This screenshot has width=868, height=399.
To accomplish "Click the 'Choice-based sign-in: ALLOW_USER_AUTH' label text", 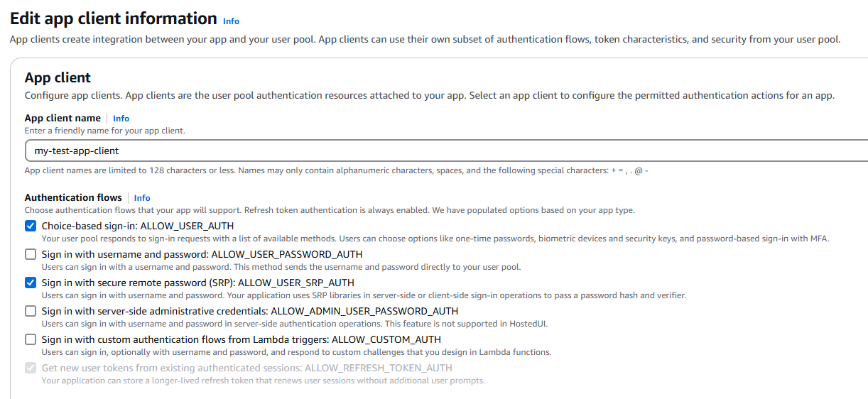I will point(137,226).
